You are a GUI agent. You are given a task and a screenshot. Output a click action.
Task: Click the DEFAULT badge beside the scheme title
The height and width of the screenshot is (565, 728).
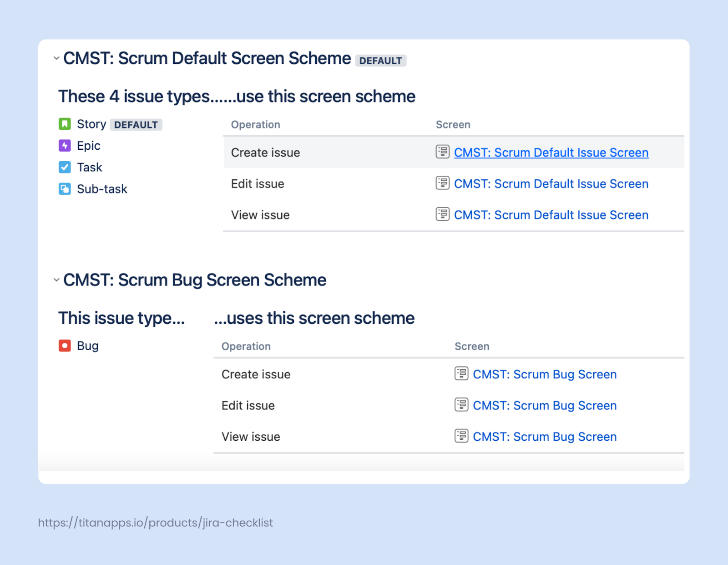[x=380, y=61]
